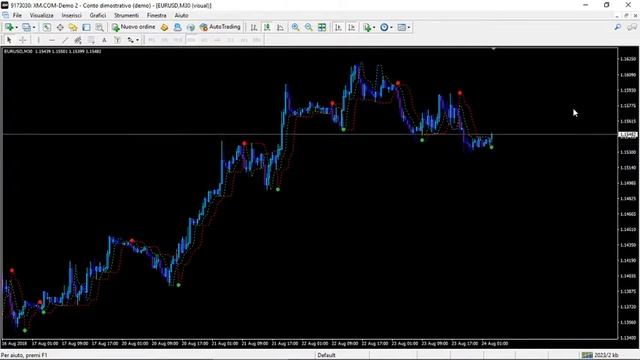
Task: Open the Aiuto menu
Action: (x=182, y=15)
